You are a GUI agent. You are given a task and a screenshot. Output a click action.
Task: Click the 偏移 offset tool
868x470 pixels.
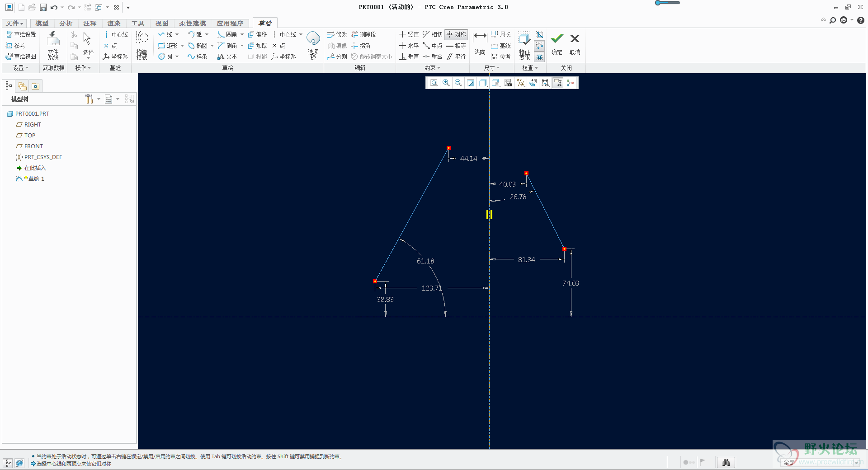(257, 34)
